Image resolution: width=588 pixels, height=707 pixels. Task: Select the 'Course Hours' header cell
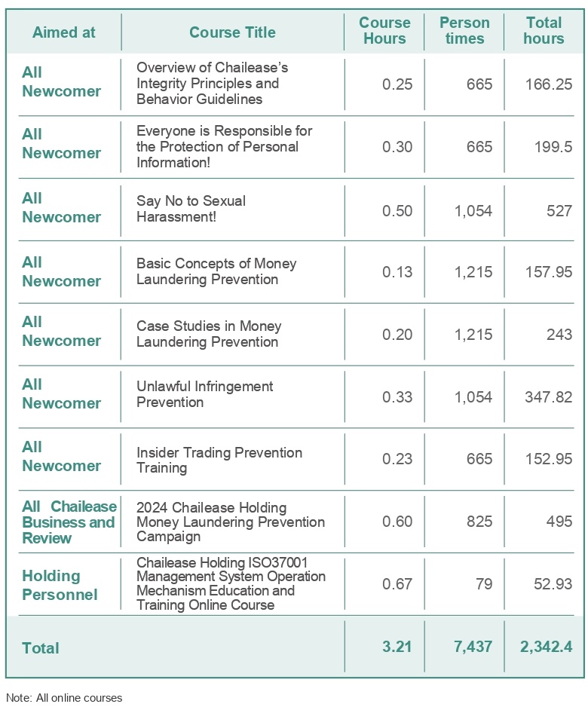[x=384, y=31]
